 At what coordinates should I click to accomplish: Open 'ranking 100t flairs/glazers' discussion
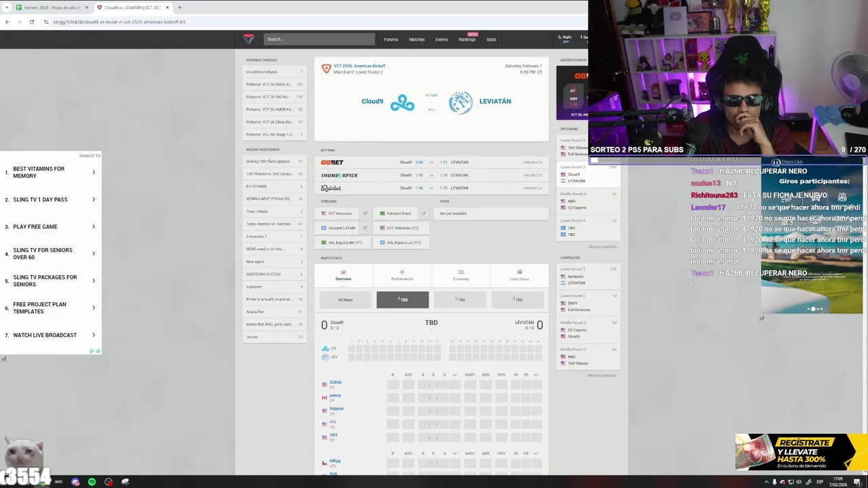pos(274,161)
